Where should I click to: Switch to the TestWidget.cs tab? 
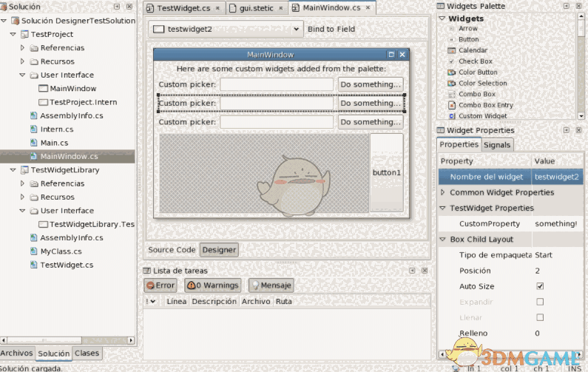[183, 8]
